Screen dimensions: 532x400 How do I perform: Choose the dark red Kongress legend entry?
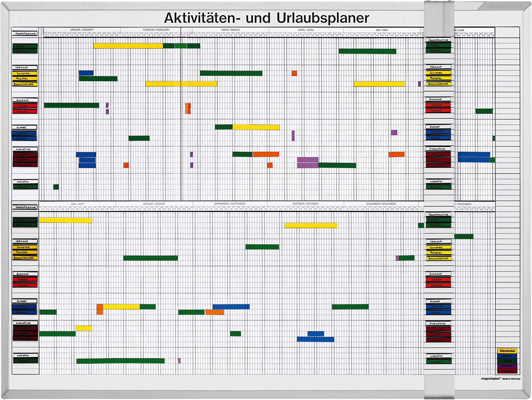(x=507, y=371)
